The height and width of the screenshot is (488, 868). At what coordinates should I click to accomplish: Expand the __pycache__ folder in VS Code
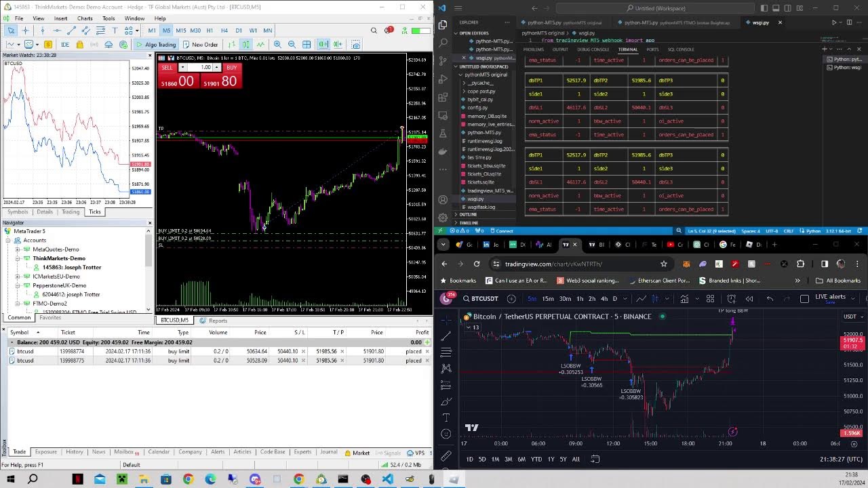tap(464, 83)
